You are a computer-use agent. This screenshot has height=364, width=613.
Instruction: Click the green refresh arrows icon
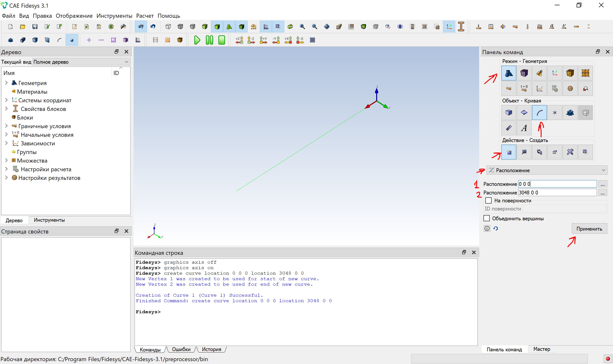pyautogui.click(x=290, y=27)
